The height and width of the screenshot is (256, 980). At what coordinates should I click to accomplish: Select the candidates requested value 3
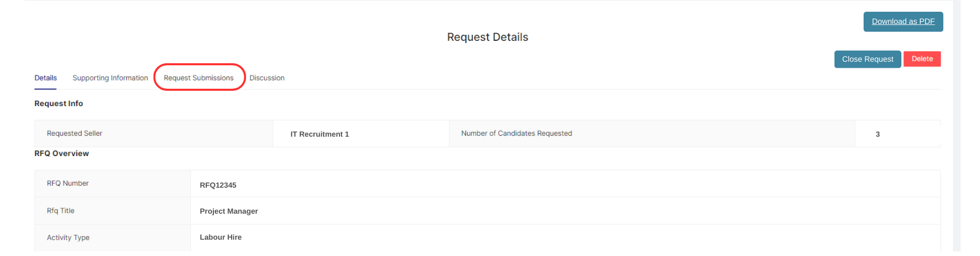(x=877, y=134)
